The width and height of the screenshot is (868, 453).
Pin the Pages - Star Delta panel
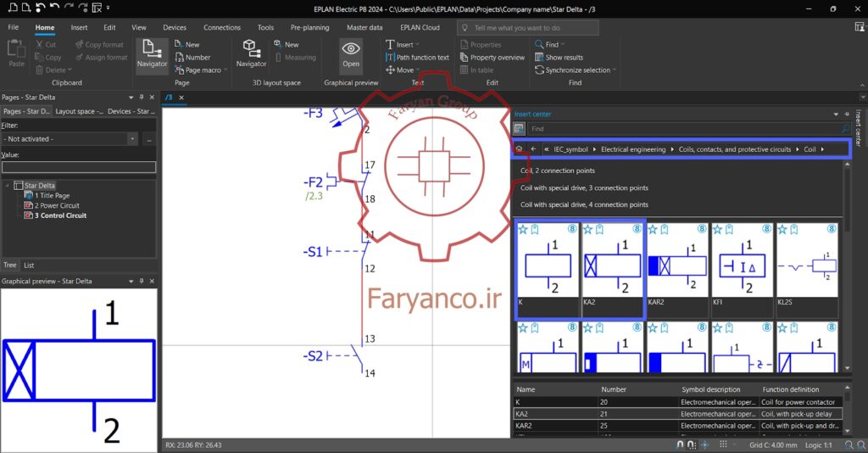142,97
